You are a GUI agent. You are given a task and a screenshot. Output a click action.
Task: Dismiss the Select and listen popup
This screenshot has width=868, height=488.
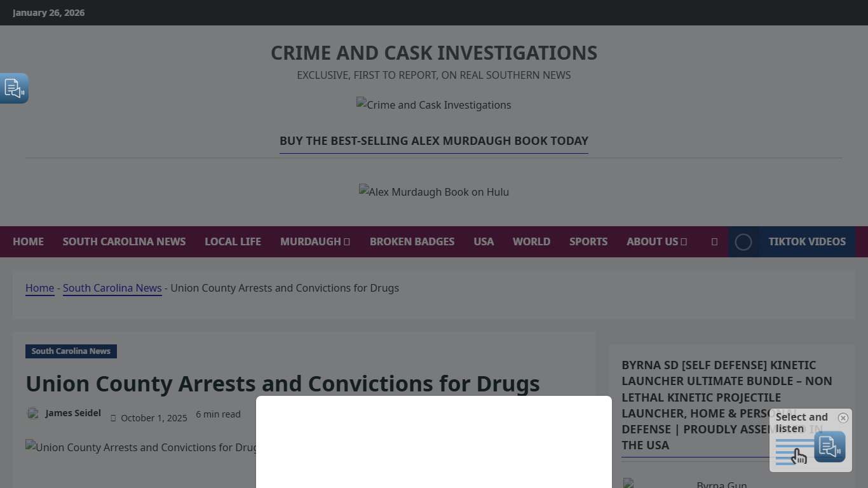tap(843, 417)
